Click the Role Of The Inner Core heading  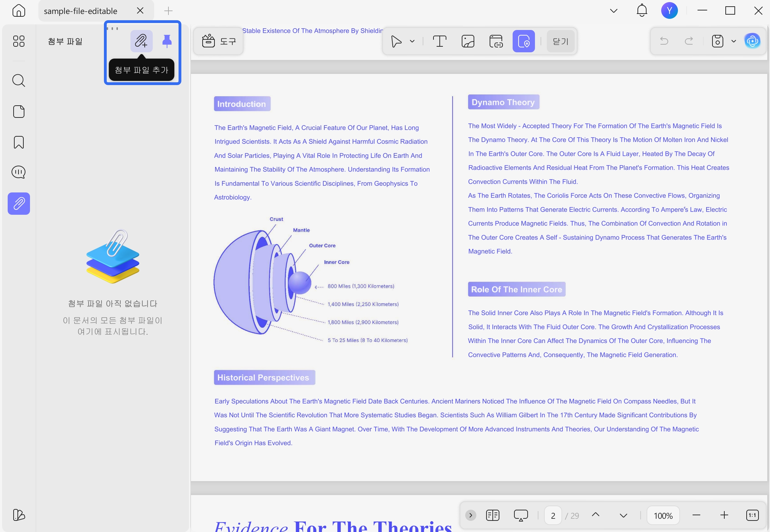click(x=516, y=289)
